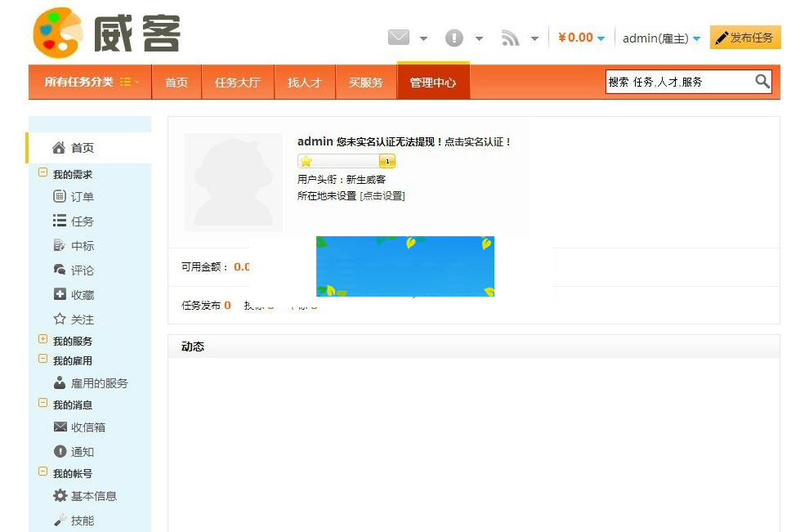The width and height of the screenshot is (809, 532).
Task: Click the RSS feed icon in the header
Action: pos(512,38)
